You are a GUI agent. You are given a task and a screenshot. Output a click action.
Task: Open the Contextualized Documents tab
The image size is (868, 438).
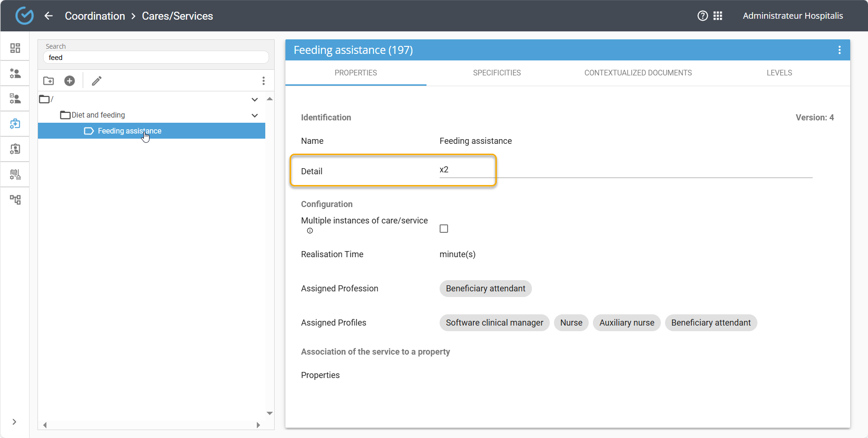[x=638, y=73]
